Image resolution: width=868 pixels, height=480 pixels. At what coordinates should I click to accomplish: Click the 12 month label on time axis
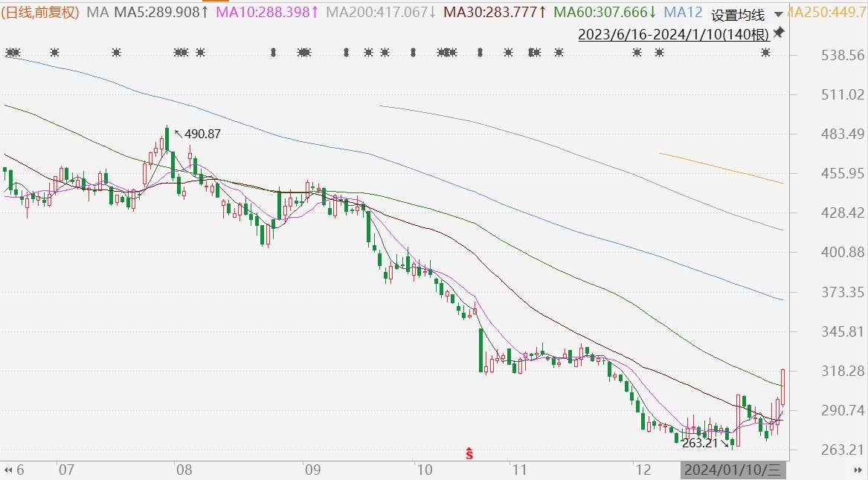pyautogui.click(x=643, y=470)
